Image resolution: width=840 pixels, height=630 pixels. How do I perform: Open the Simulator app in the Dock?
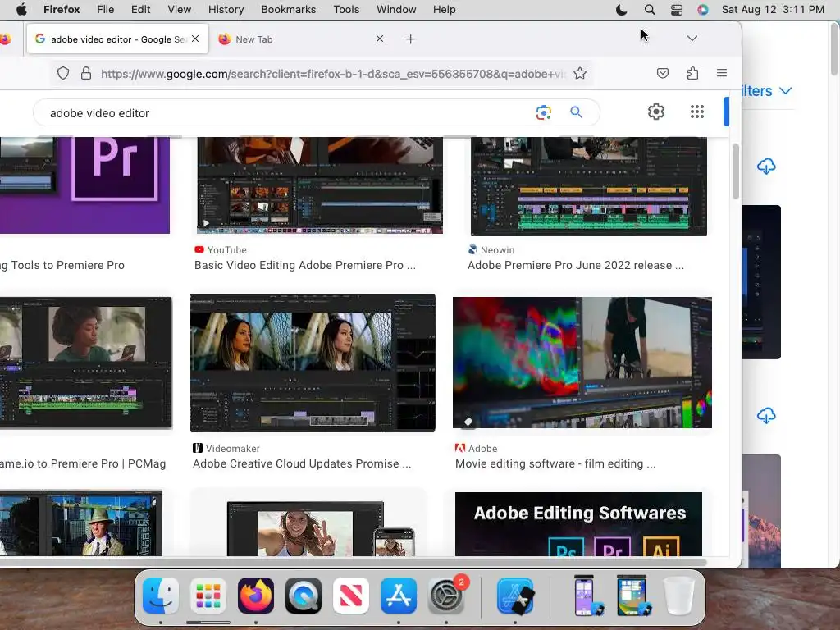pos(515,596)
